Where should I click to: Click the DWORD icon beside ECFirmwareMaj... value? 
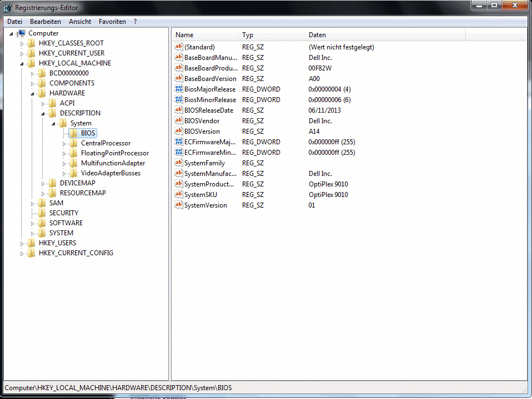[179, 142]
